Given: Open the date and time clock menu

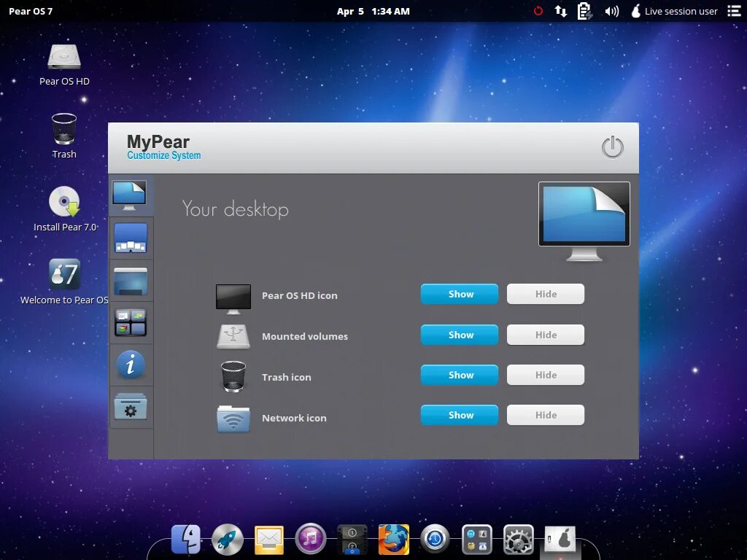Looking at the screenshot, I should tap(373, 11).
